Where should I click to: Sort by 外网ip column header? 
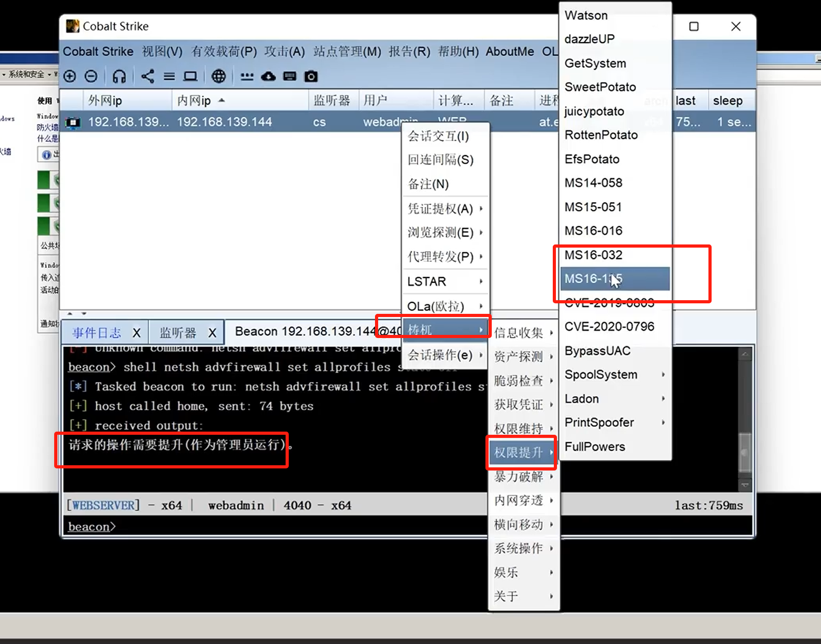click(127, 100)
